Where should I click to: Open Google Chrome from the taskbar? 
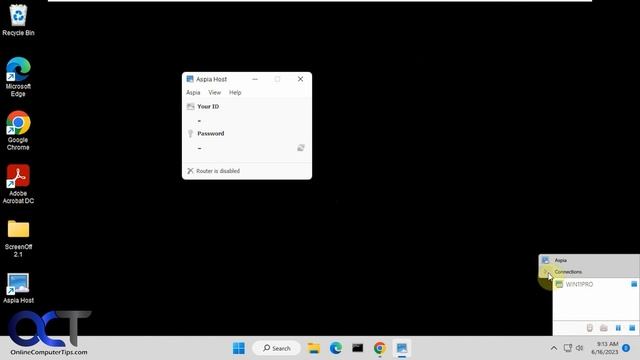coord(380,348)
